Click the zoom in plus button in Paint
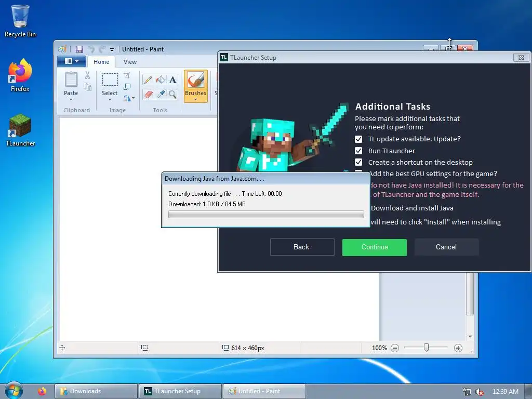The width and height of the screenshot is (532, 399). [458, 348]
